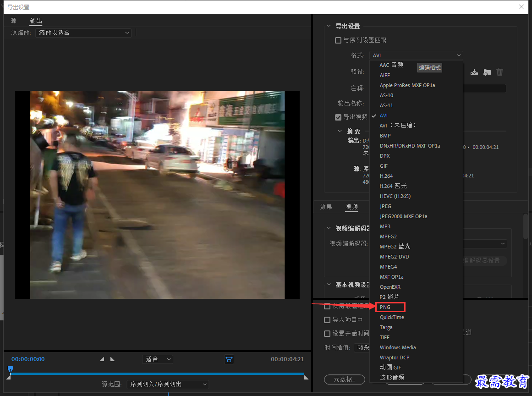Collapse basic video settings section
Viewport: 532px width, 396px height.
pyautogui.click(x=329, y=284)
